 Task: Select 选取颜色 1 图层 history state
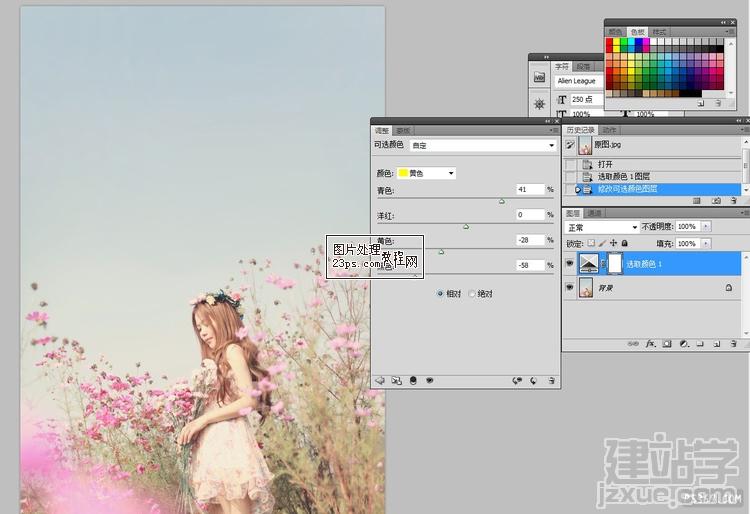pos(660,177)
